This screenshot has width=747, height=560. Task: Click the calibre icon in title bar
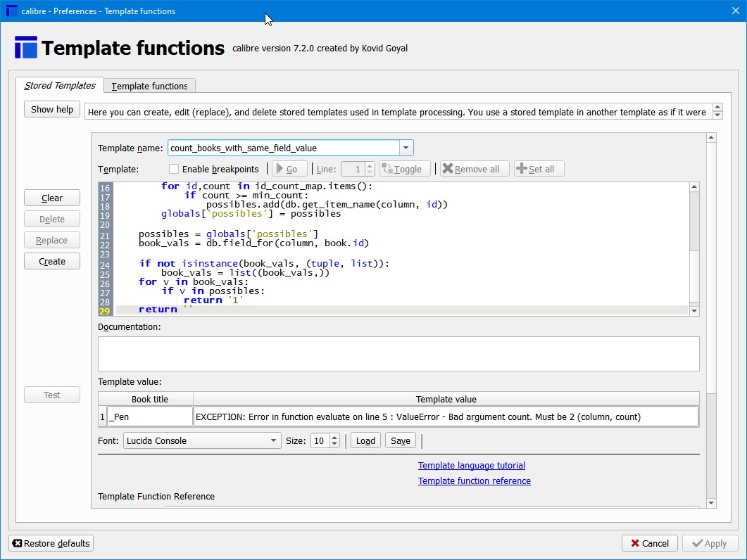click(11, 11)
